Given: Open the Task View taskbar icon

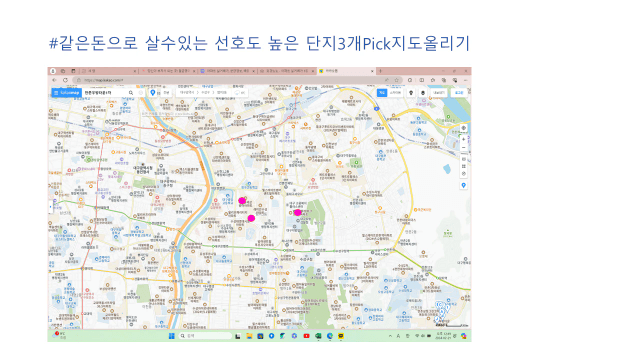Looking at the screenshot, I should [x=238, y=336].
